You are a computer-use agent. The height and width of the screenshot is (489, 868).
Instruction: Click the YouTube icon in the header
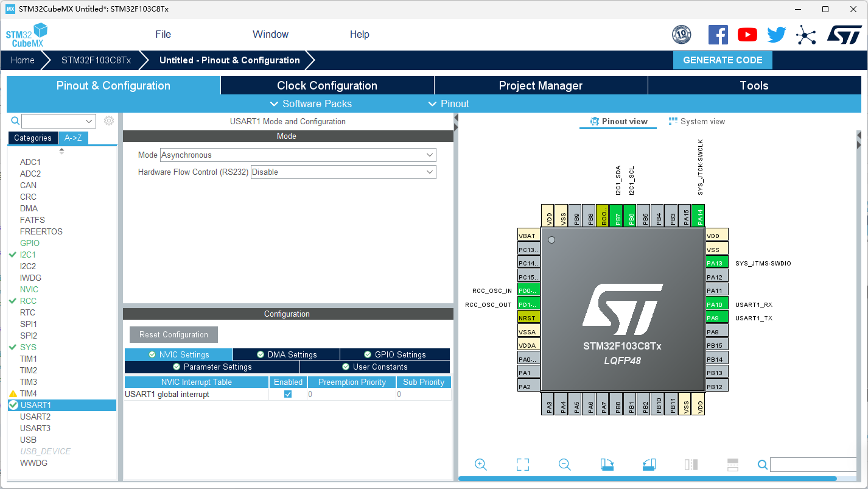(x=747, y=35)
